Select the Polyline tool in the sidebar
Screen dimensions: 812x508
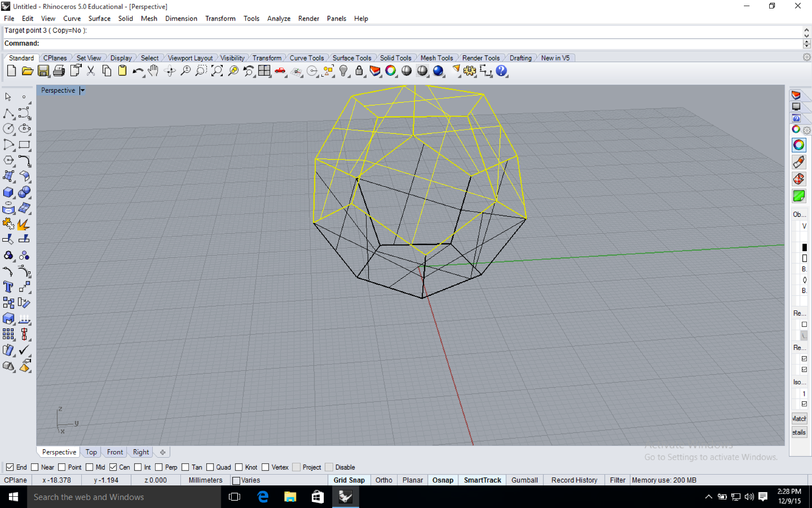coord(8,113)
